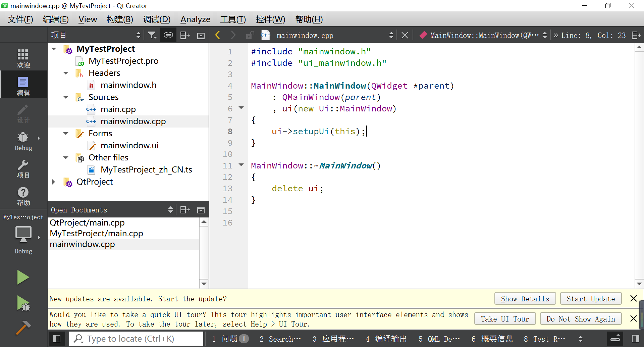Open the 调试(D) menu
The image size is (644, 347).
(157, 19)
